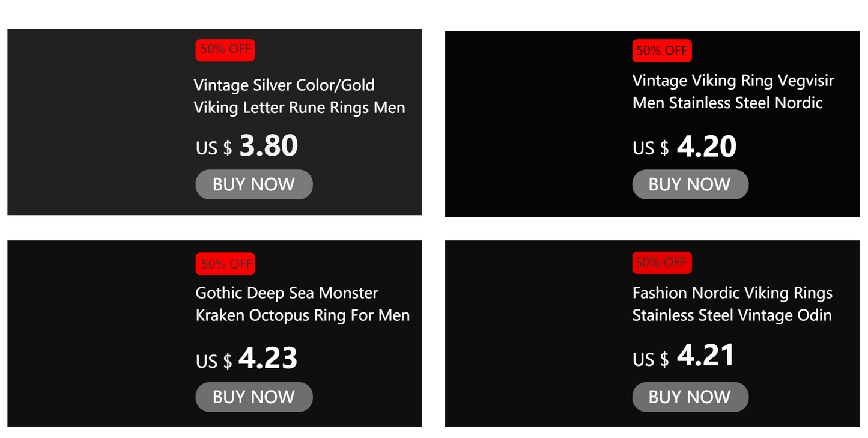Click the US $ 4.20 price
This screenshot has width=868, height=438.
click(684, 147)
